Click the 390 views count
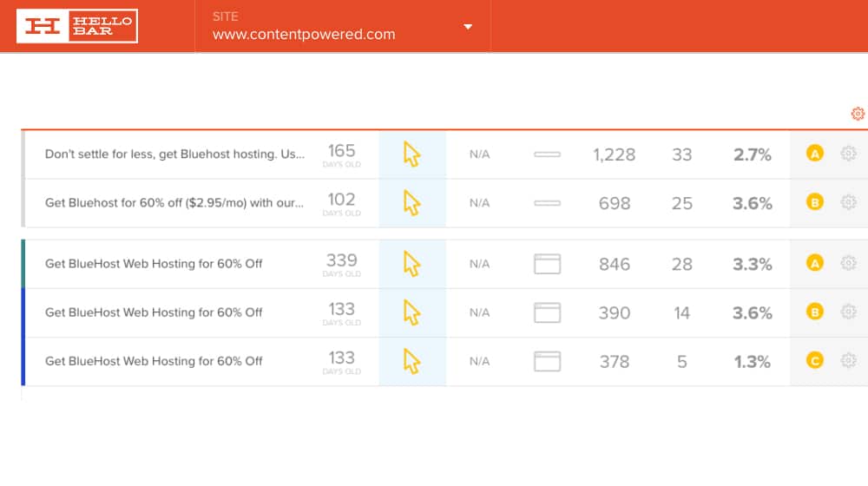The width and height of the screenshot is (868, 486). pyautogui.click(x=614, y=313)
